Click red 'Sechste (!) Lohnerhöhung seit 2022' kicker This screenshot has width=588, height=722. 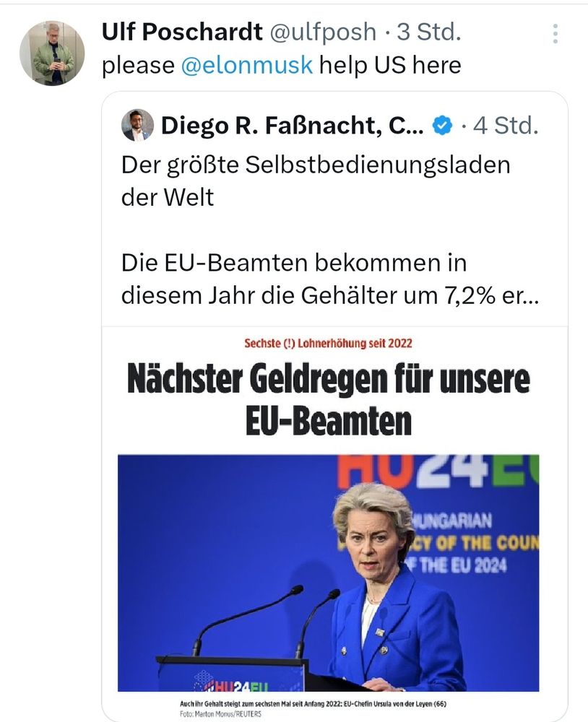pos(328,344)
